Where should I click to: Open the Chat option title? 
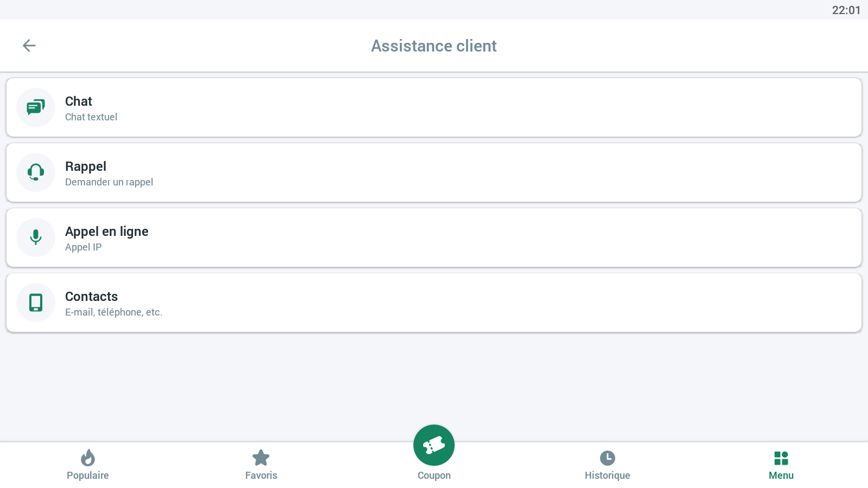point(79,101)
